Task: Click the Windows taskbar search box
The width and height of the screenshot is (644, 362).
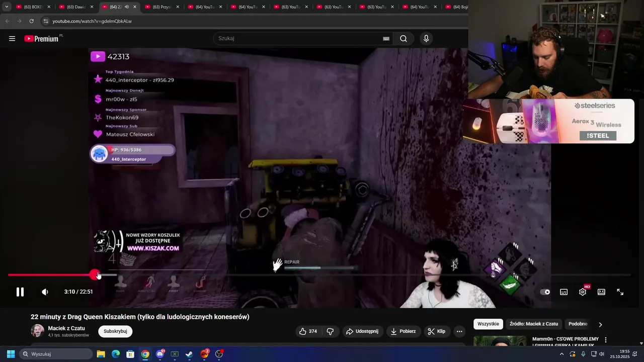Action: [x=55, y=354]
